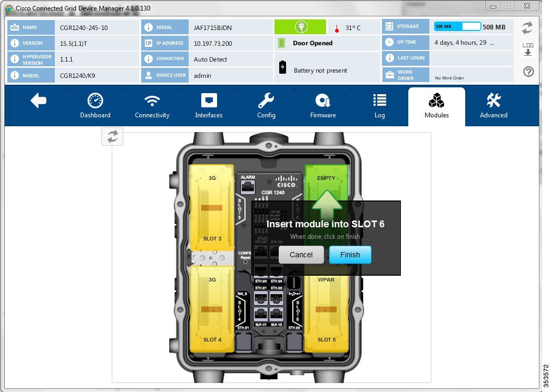The height and width of the screenshot is (392, 550).
Task: Go to the Config tab
Action: coord(266,106)
